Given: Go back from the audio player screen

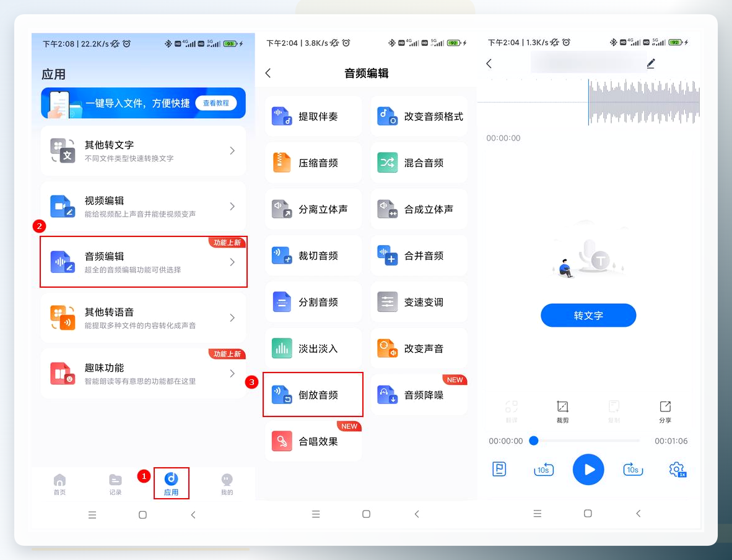Looking at the screenshot, I should [x=489, y=63].
